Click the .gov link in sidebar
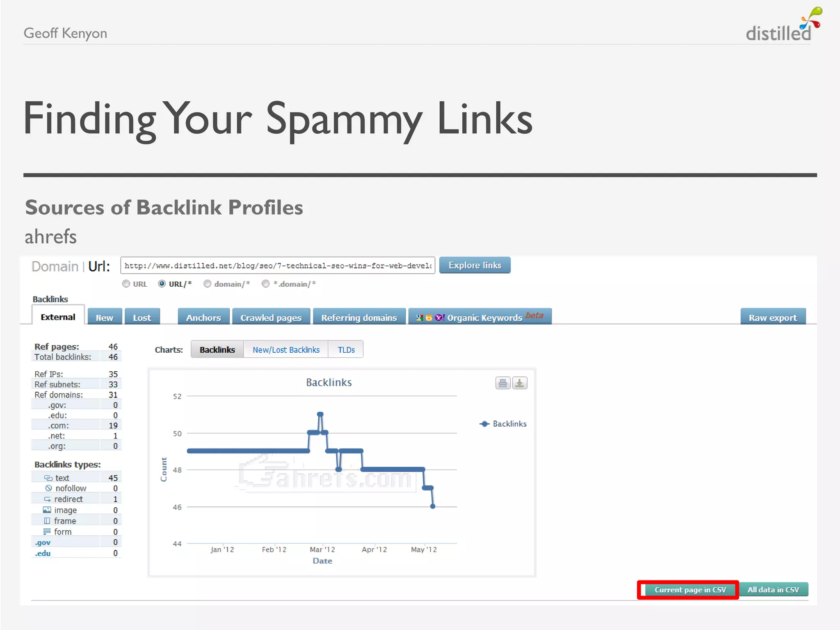Screen dimensions: 840x630 point(43,542)
